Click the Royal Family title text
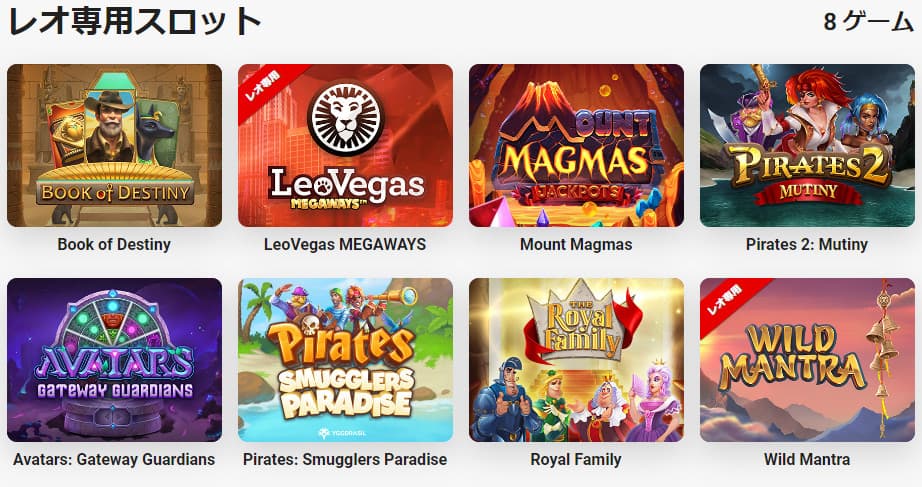Image resolution: width=922 pixels, height=487 pixels. coord(576,459)
